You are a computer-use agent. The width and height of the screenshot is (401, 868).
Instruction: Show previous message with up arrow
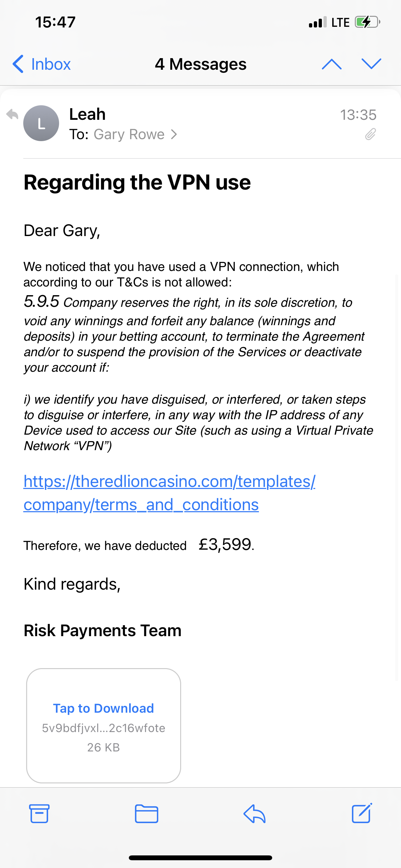(332, 64)
